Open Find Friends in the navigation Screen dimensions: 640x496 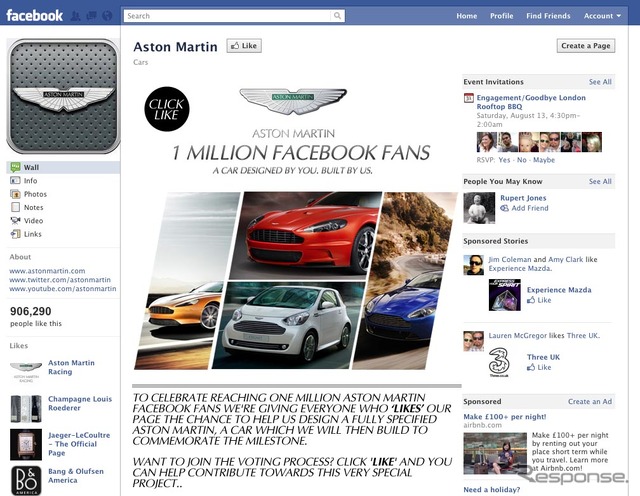click(548, 16)
